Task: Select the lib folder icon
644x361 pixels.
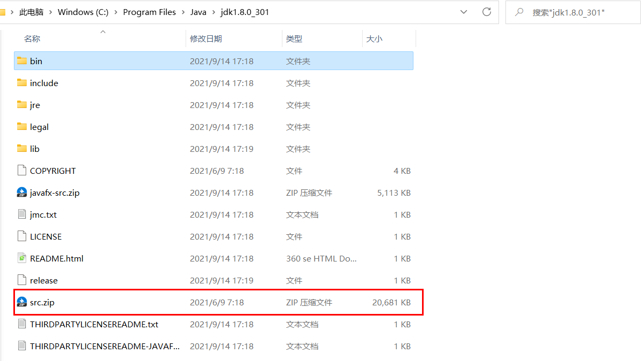Action: (21, 149)
